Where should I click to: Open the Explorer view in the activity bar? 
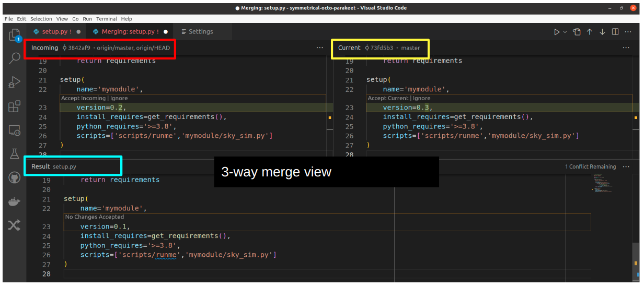coord(14,35)
